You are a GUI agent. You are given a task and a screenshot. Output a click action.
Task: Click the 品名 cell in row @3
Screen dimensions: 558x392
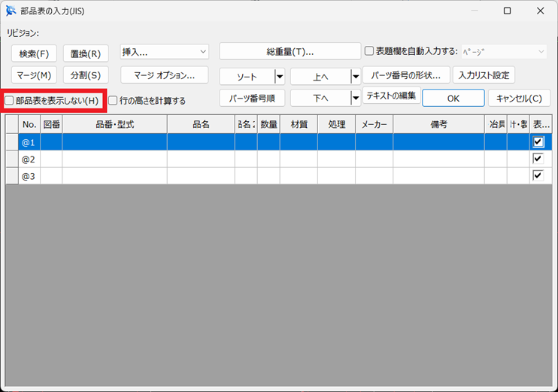(x=201, y=175)
